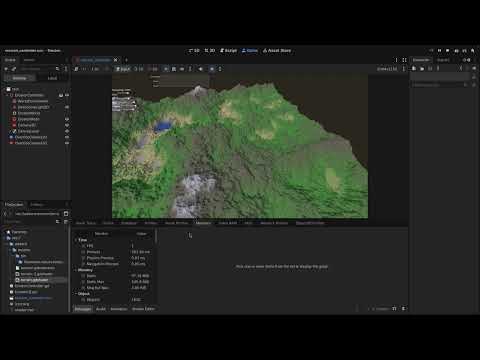The width and height of the screenshot is (480, 360).
Task: Advance the game to next frame
Action: (84, 69)
